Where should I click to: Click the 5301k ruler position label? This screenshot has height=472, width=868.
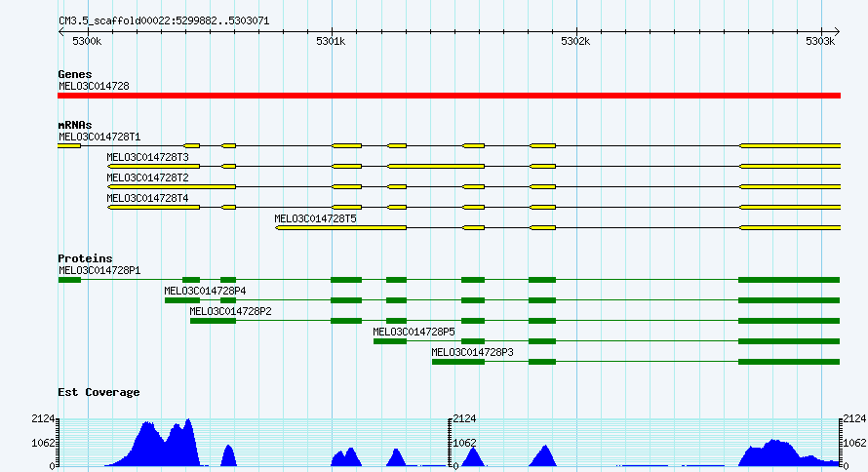(x=331, y=42)
